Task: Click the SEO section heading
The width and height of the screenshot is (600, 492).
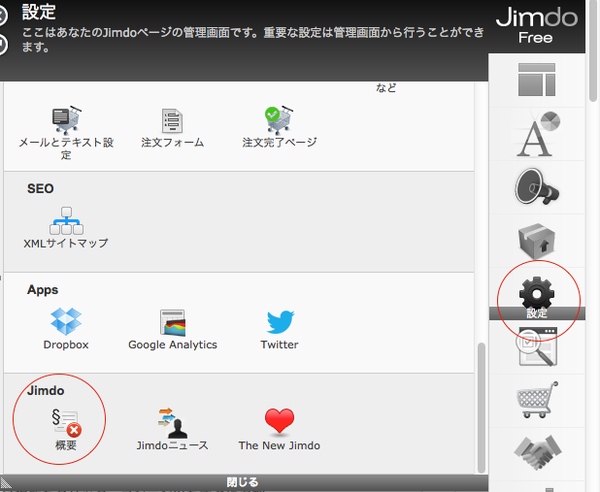Action: [x=40, y=189]
